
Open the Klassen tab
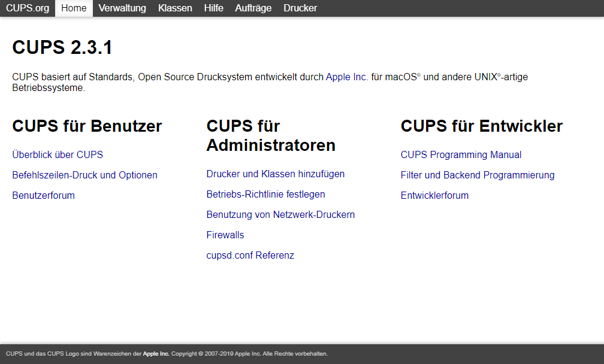(x=175, y=8)
